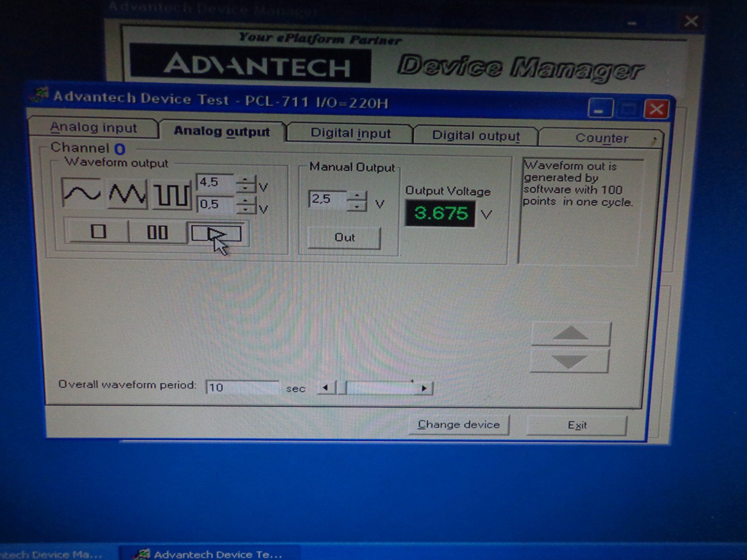The width and height of the screenshot is (747, 560).
Task: Decrease the 4.5 V waveform level spinner
Action: coord(246,188)
